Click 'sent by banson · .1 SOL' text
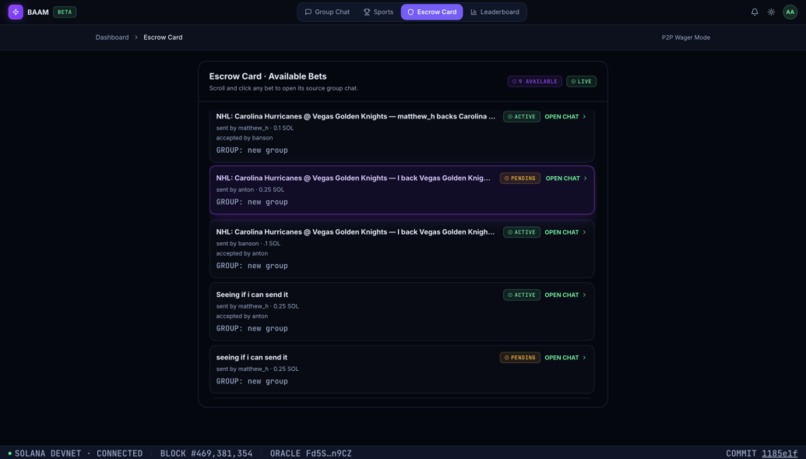The image size is (806, 459). (248, 244)
